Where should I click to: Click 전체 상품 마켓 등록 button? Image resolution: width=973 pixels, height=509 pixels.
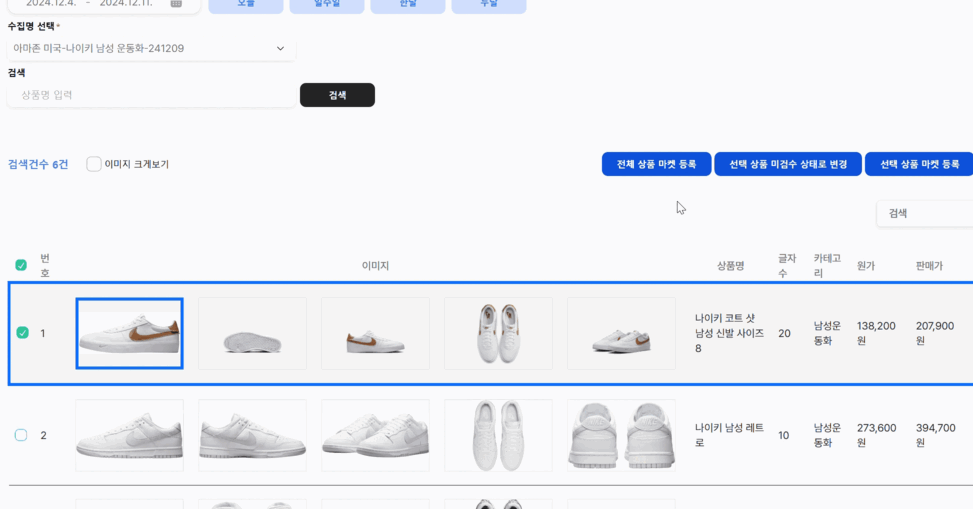coord(656,164)
